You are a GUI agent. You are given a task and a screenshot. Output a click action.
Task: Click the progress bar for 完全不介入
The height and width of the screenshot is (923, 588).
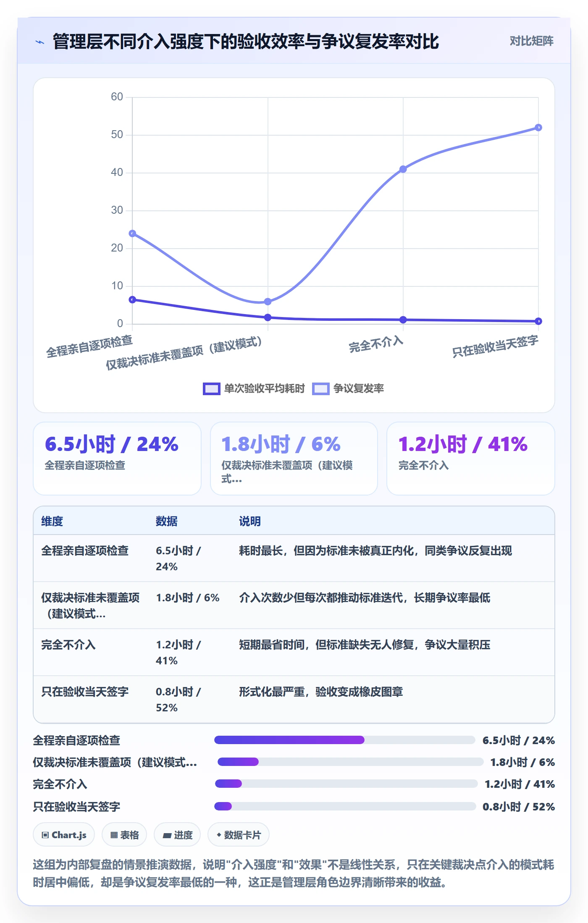pos(346,784)
